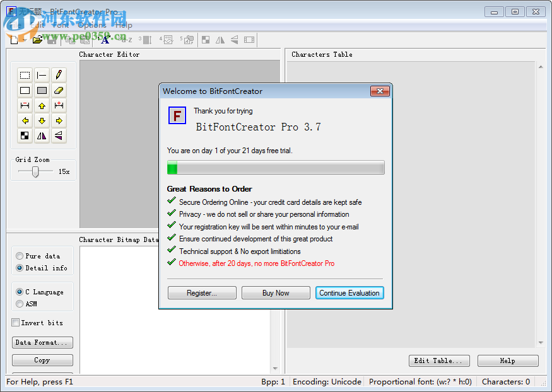The image size is (552, 392).
Task: Select the hollow rectangle tool
Action: tap(25, 90)
